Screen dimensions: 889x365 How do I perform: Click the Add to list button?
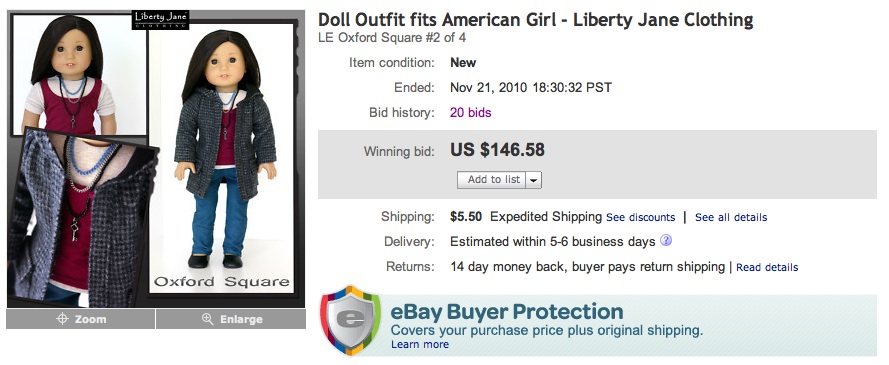pyautogui.click(x=492, y=180)
